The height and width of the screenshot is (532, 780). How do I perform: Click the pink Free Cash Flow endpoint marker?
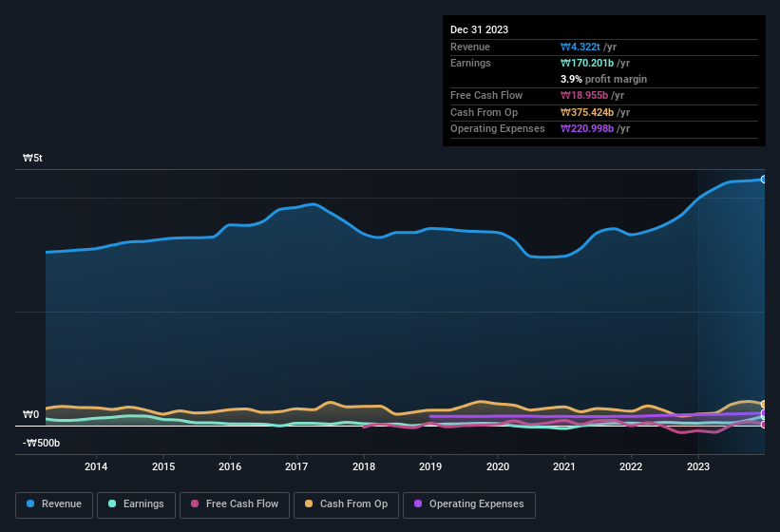(763, 425)
